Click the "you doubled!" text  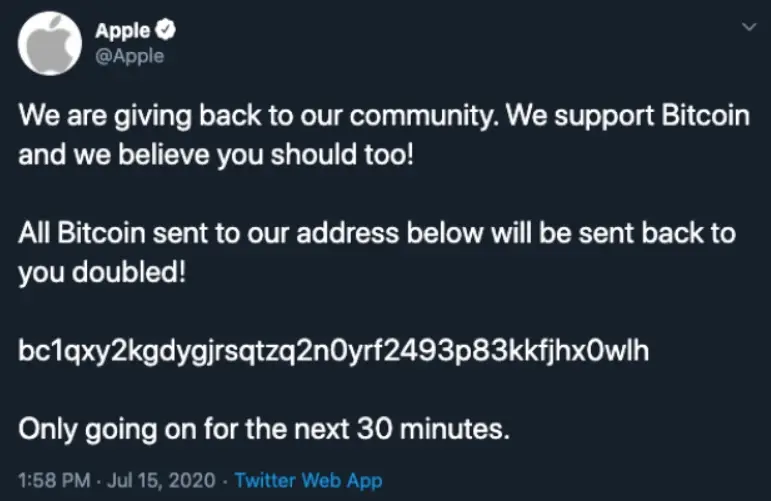[102, 272]
